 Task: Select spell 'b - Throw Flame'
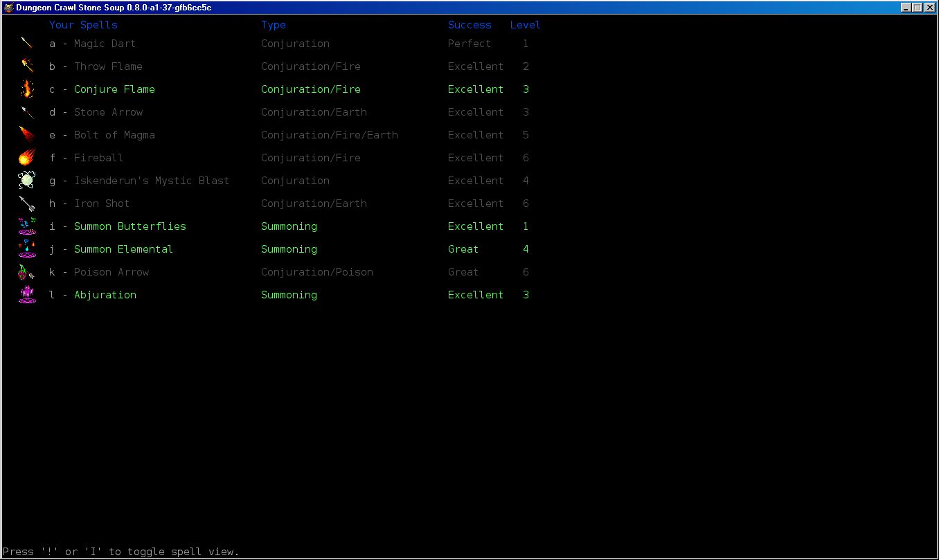[x=96, y=66]
